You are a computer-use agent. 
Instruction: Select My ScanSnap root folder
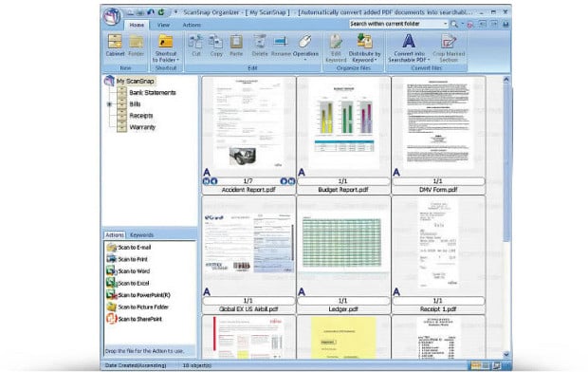pyautogui.click(x=135, y=81)
